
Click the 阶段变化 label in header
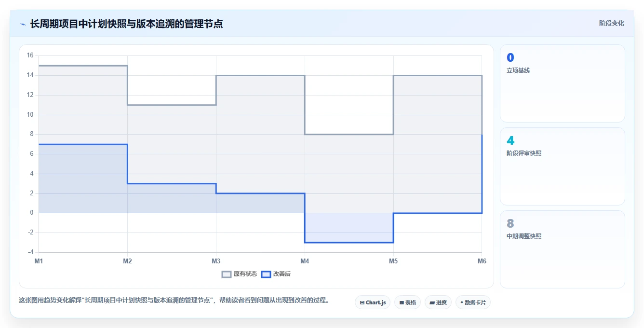(611, 23)
